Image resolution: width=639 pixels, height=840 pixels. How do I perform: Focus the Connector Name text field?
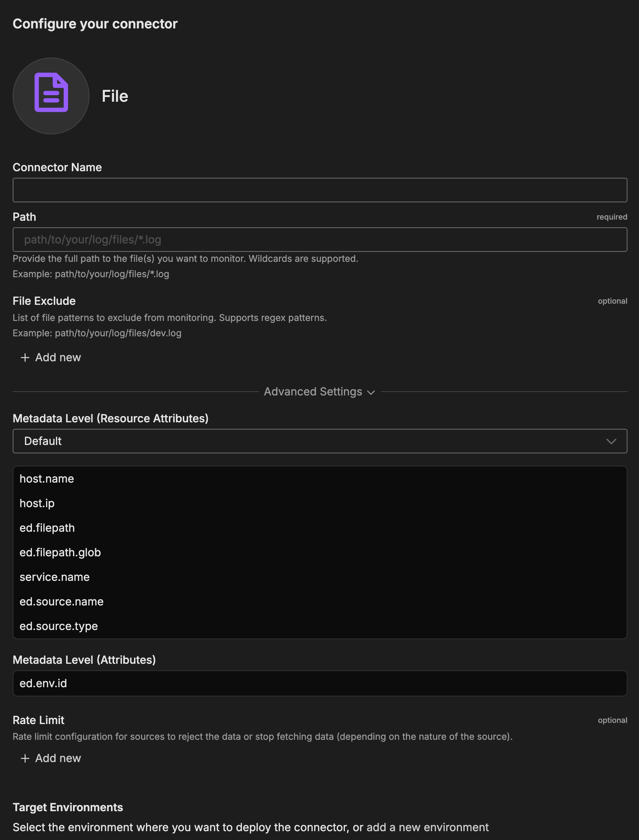pos(319,190)
